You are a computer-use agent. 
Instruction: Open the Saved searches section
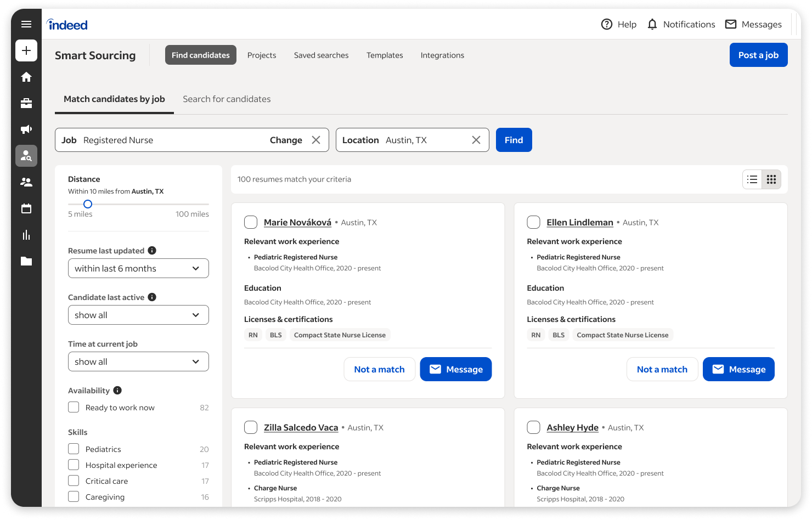tap(321, 55)
